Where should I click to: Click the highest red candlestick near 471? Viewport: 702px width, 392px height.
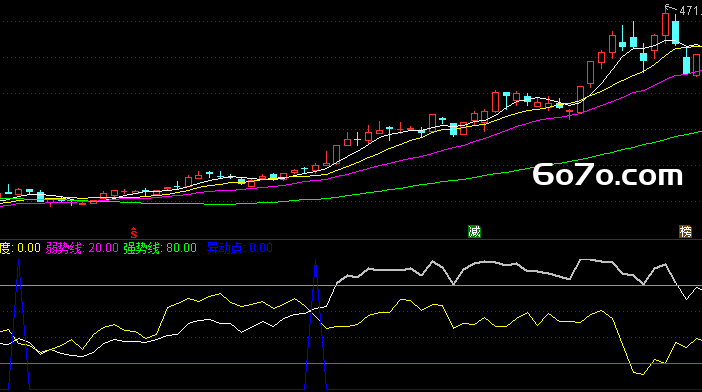(666, 24)
